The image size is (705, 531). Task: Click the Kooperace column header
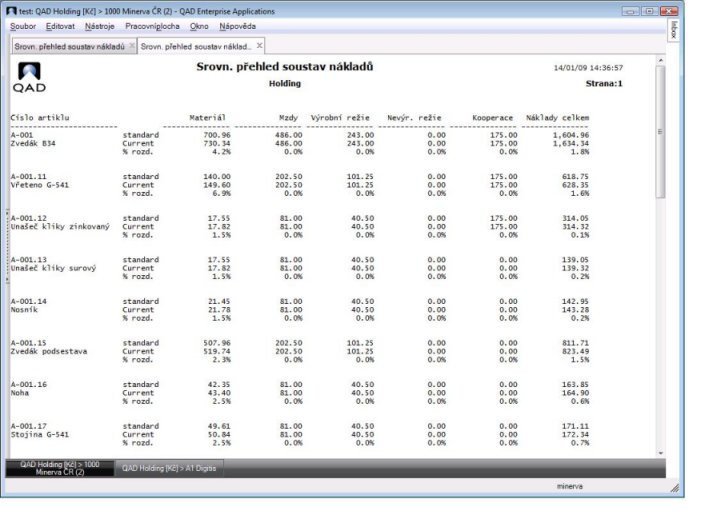click(x=492, y=118)
